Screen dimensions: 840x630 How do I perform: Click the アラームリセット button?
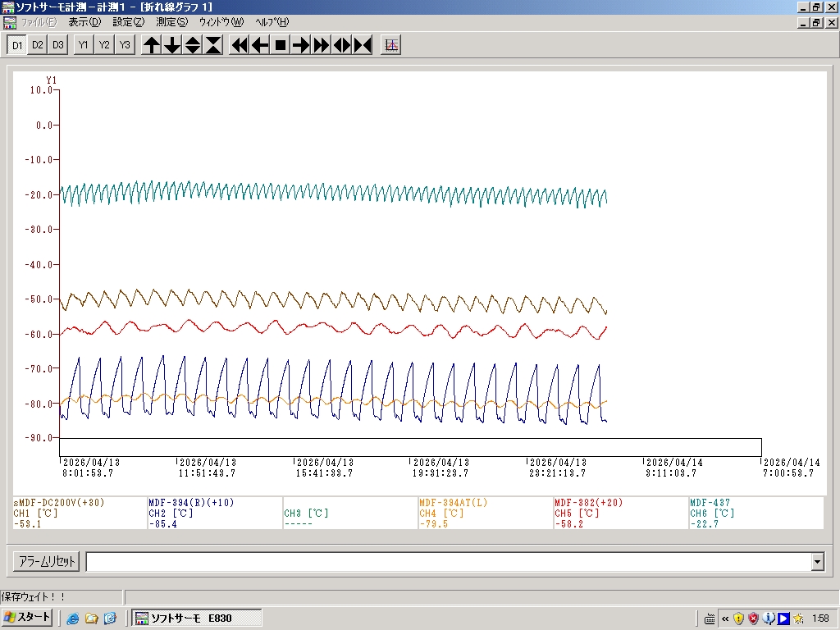[x=46, y=562]
